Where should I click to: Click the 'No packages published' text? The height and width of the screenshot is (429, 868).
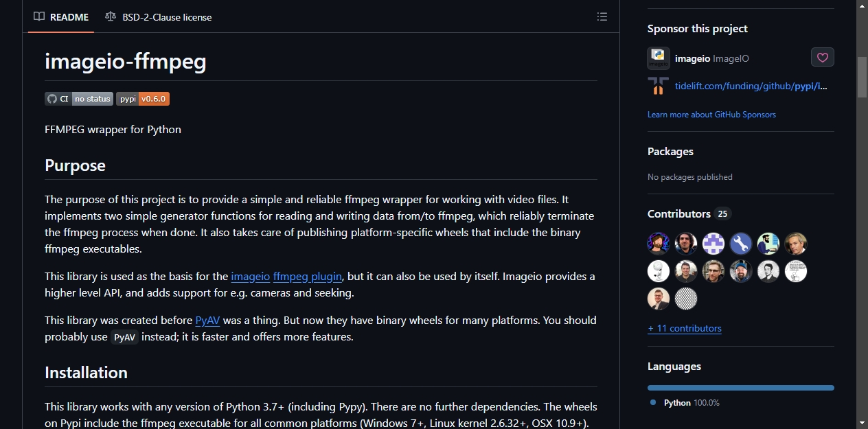(690, 177)
